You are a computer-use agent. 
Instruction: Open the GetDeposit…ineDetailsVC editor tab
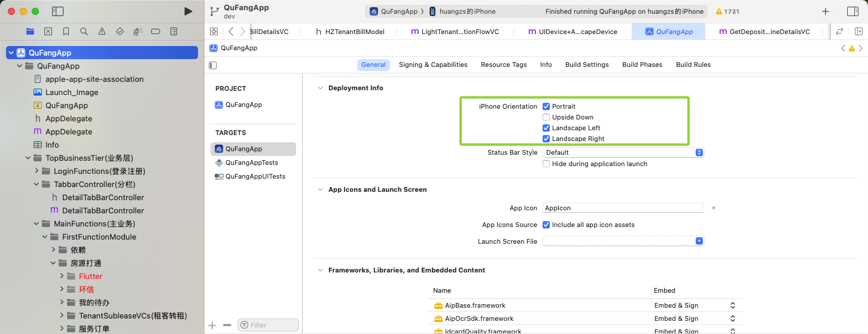[x=765, y=32]
